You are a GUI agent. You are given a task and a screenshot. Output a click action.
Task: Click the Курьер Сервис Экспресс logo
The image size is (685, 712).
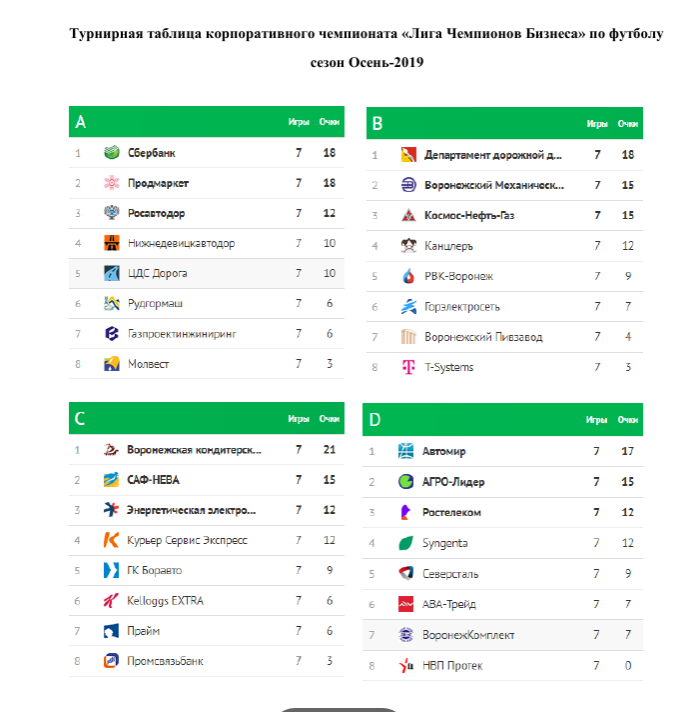pyautogui.click(x=112, y=540)
